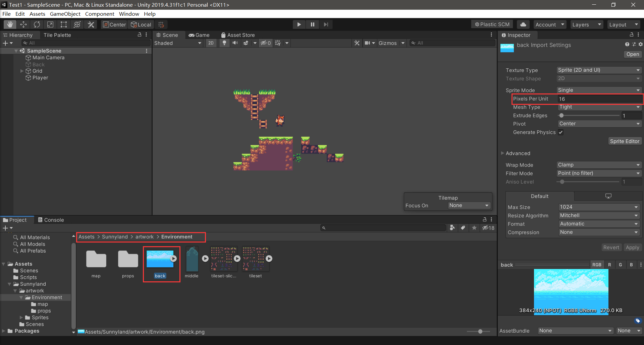This screenshot has height=345, width=644.
Task: Toggle grid snapping icon in toolbar
Action: click(161, 24)
